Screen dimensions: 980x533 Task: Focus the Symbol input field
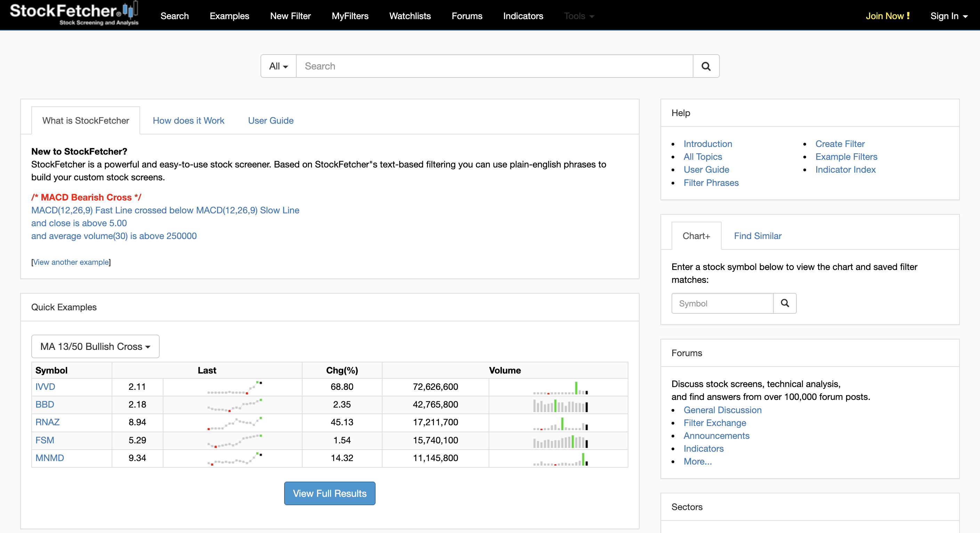click(722, 303)
